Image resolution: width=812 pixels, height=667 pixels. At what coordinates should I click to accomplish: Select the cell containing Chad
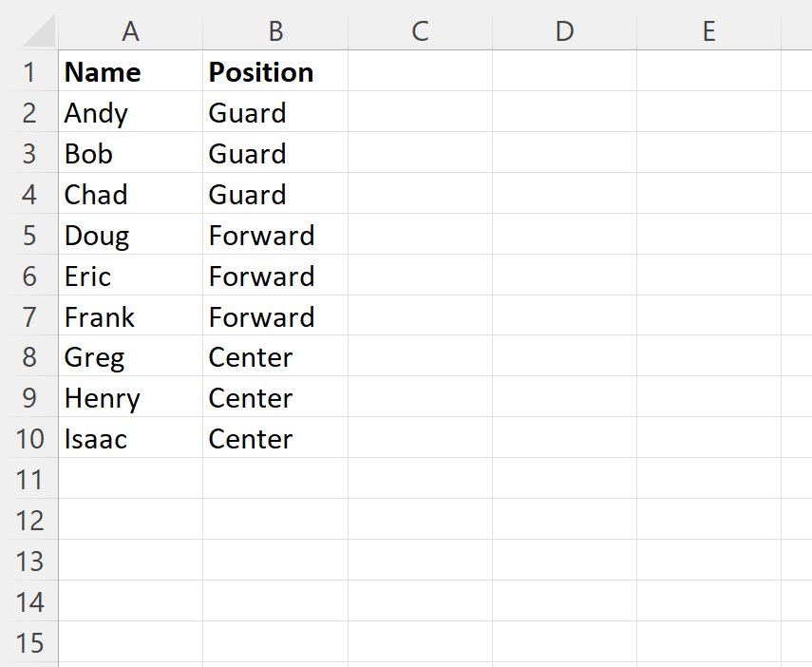tap(131, 195)
